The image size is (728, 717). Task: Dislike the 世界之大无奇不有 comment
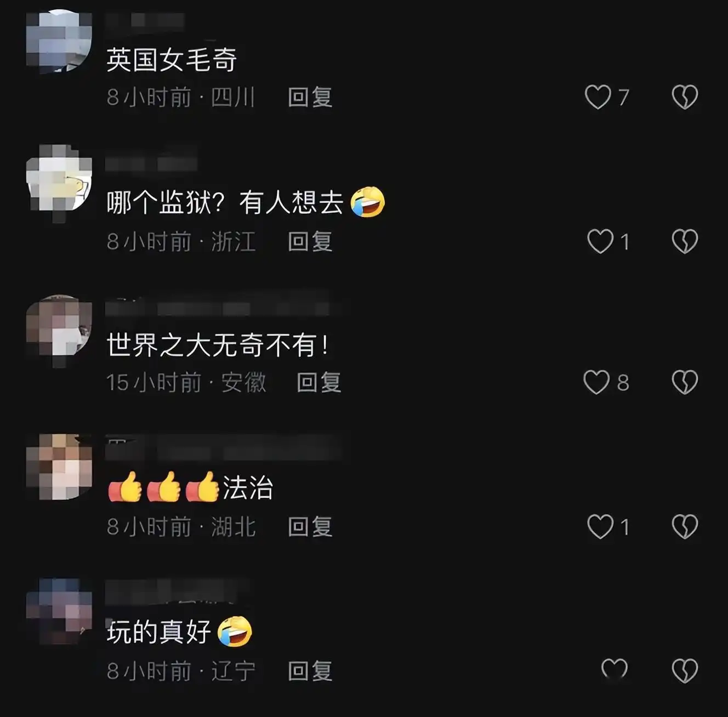685,383
